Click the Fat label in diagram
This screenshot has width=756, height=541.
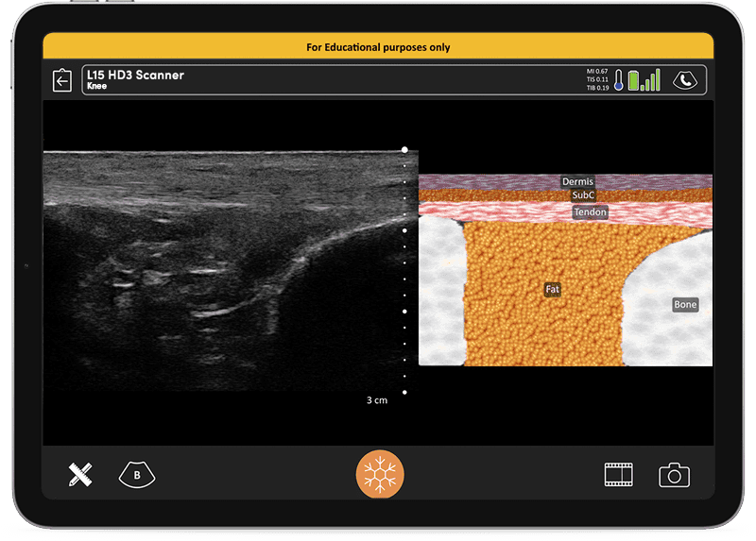552,289
